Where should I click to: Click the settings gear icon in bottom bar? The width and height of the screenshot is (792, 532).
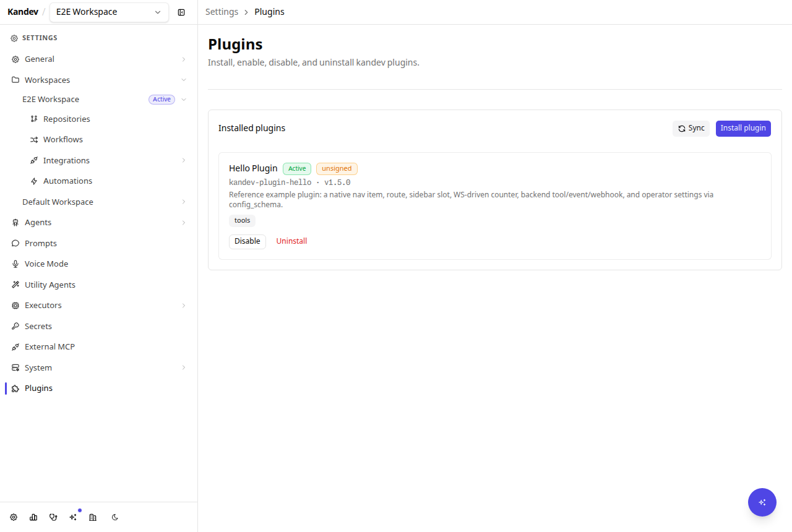[x=14, y=517]
